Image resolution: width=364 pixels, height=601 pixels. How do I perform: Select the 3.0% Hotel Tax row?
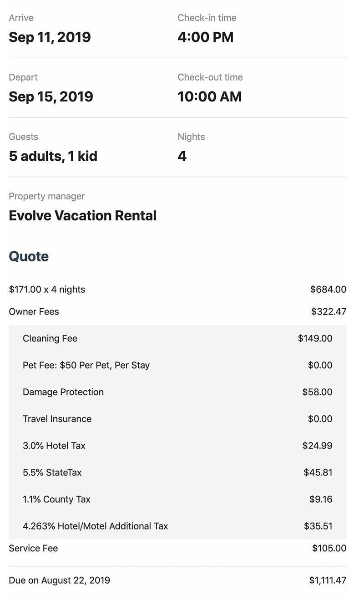(54, 446)
